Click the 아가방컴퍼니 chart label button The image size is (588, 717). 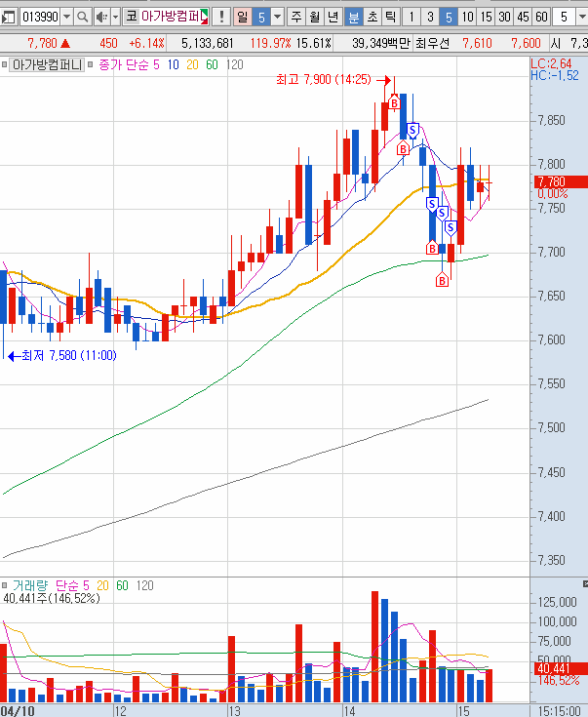tap(50, 63)
